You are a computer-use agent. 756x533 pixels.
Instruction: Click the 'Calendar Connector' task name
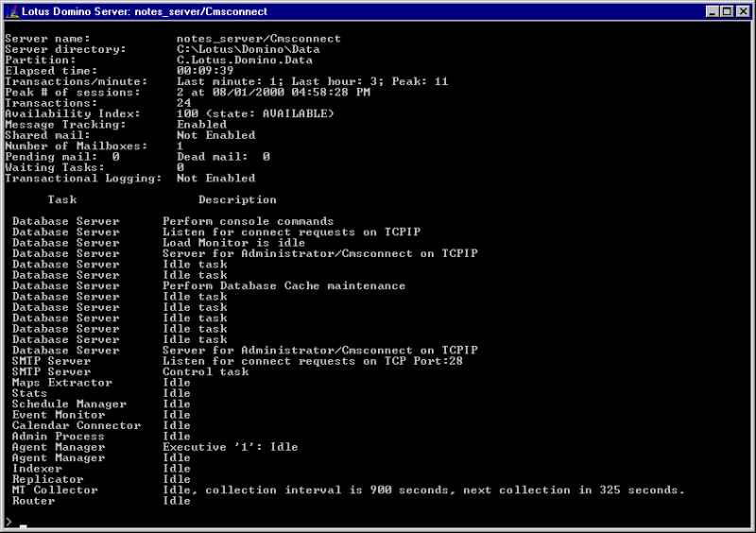pos(77,426)
